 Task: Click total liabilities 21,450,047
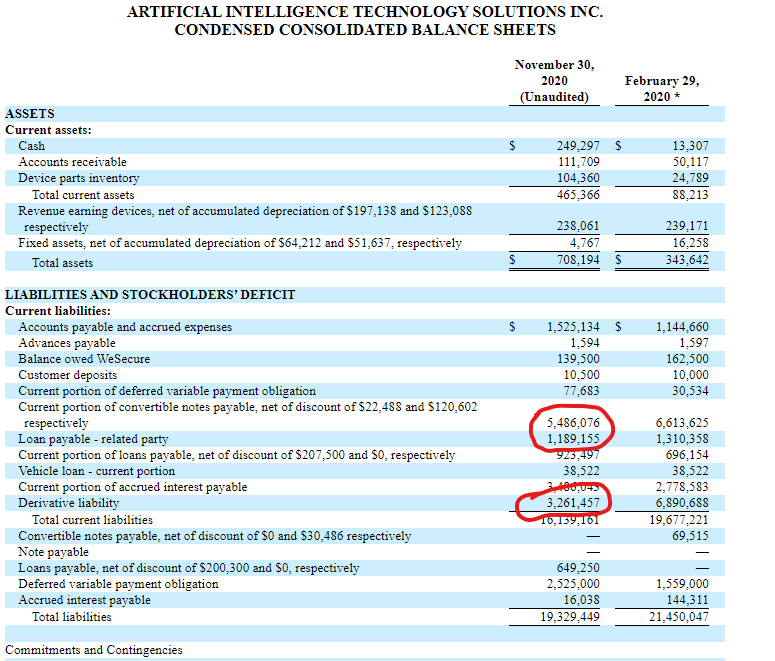click(679, 617)
